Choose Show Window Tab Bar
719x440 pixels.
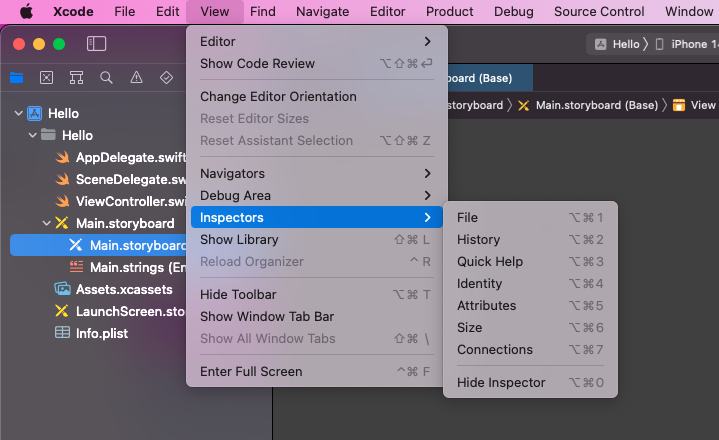316,316
